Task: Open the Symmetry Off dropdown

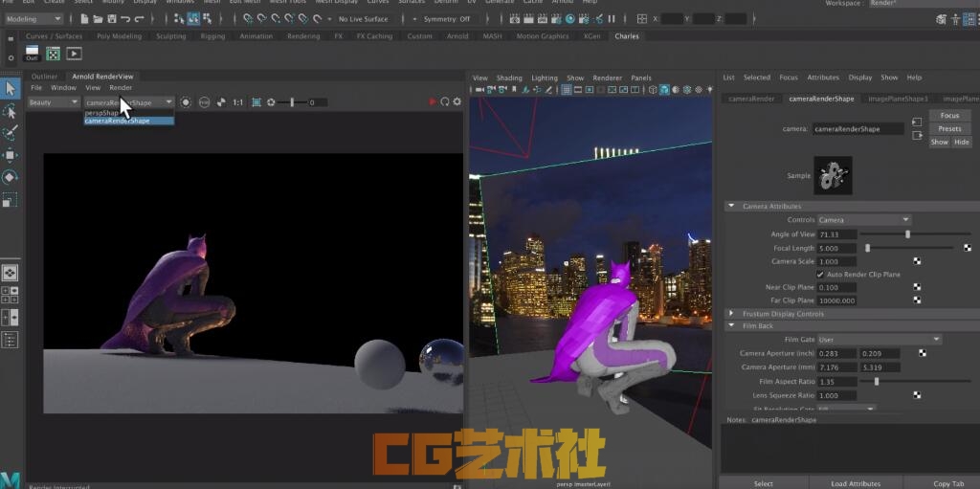Action: tap(446, 19)
